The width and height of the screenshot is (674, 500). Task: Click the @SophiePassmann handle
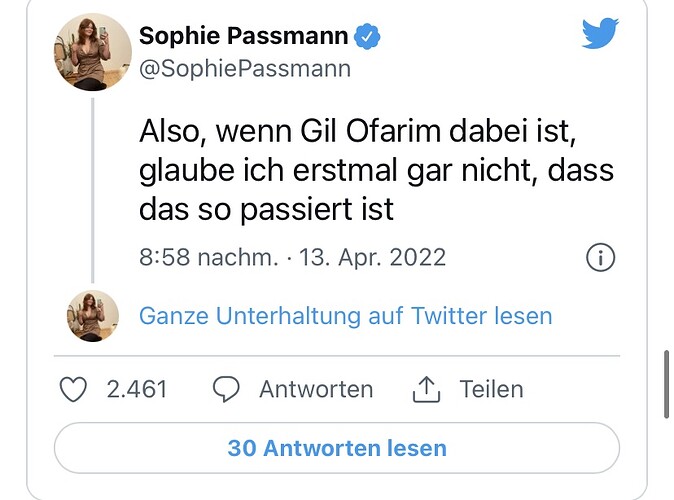click(245, 69)
